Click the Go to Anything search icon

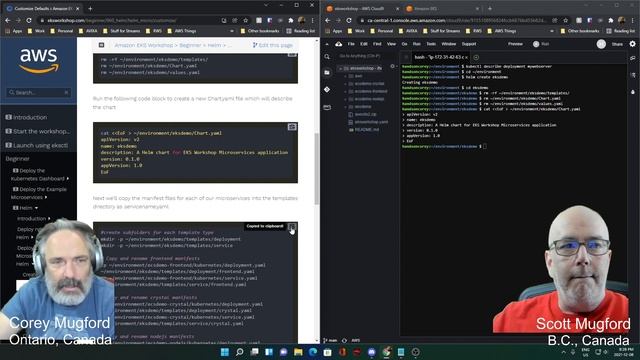click(327, 57)
